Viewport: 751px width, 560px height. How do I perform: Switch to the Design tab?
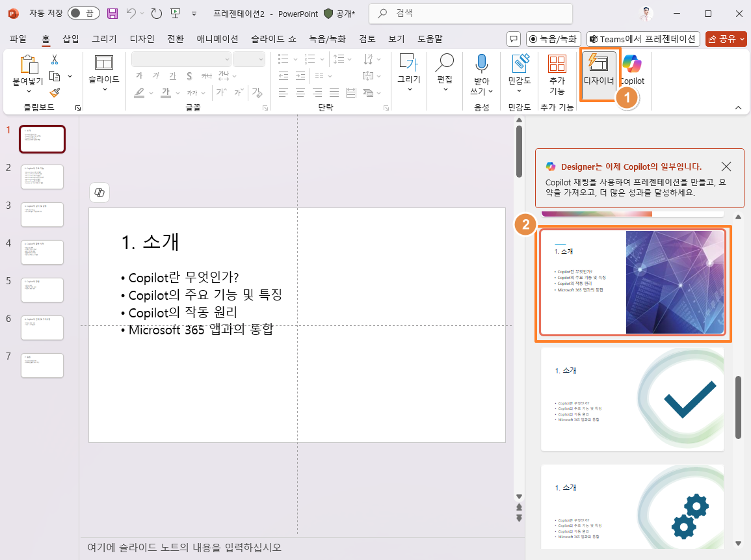(x=142, y=39)
